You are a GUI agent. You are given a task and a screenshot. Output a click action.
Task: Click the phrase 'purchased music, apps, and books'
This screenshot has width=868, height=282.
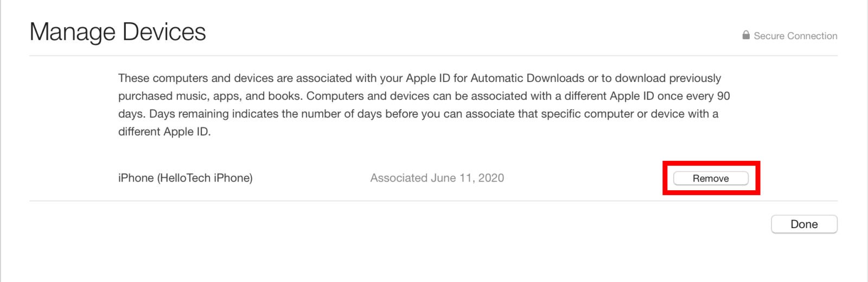point(209,96)
